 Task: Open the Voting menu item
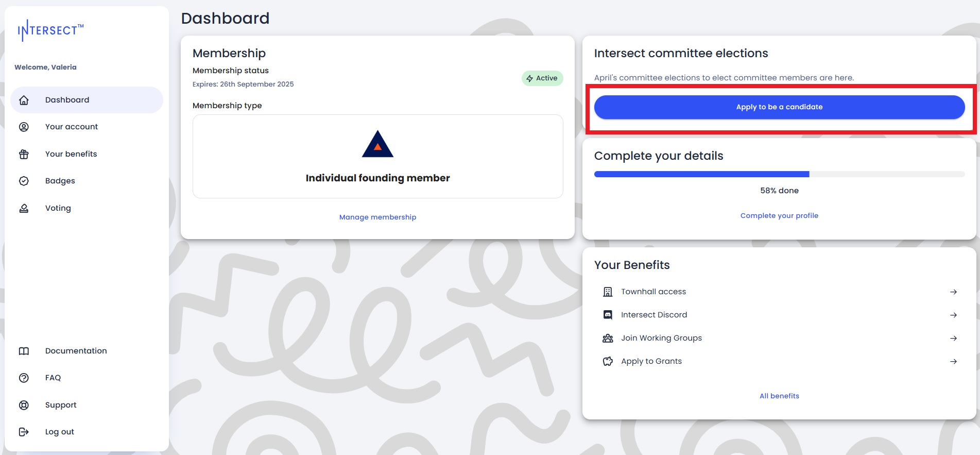pos(58,208)
